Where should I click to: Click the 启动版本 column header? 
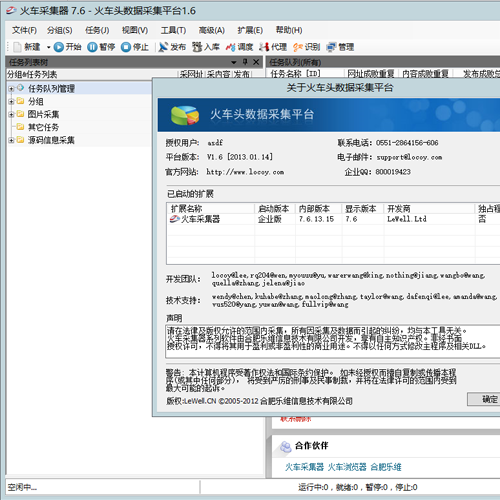point(275,209)
